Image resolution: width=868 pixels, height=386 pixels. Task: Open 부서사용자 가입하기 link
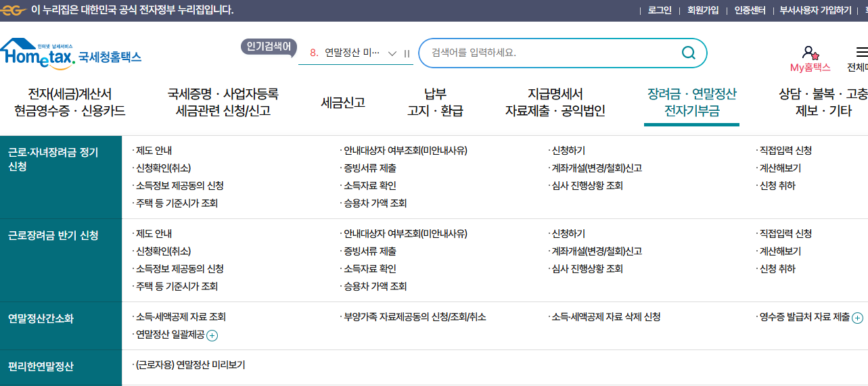pyautogui.click(x=815, y=10)
